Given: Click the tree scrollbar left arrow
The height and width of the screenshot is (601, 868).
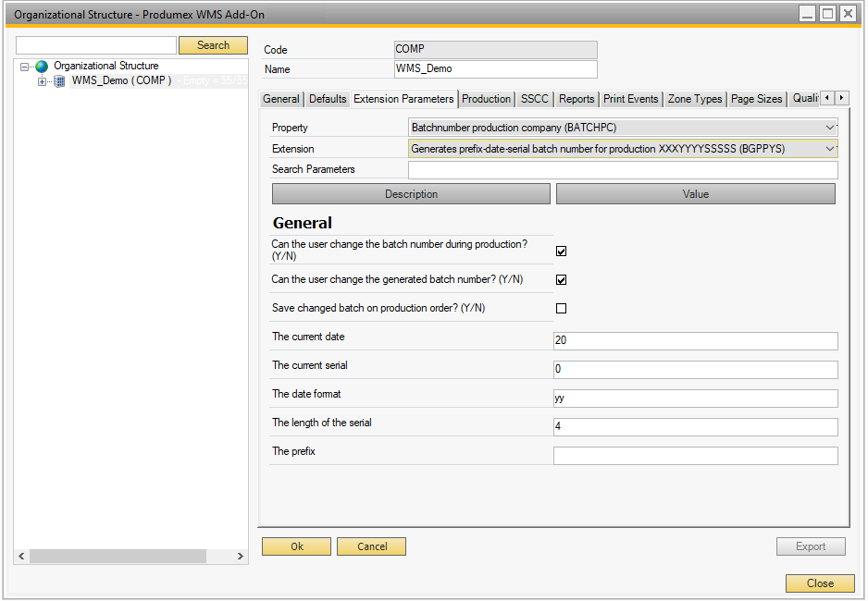Looking at the screenshot, I should [21, 557].
